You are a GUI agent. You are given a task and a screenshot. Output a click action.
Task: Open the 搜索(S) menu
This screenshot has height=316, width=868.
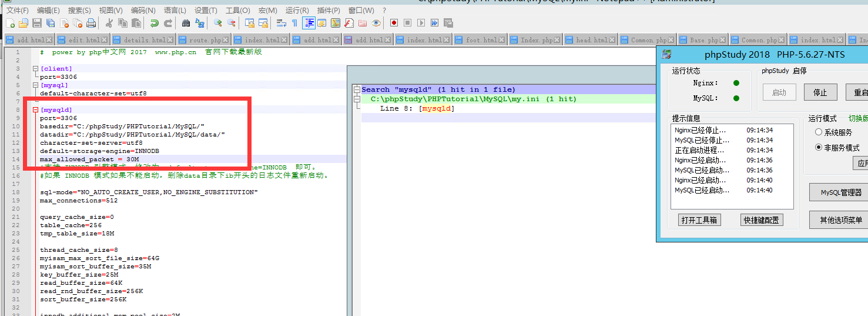click(x=79, y=11)
